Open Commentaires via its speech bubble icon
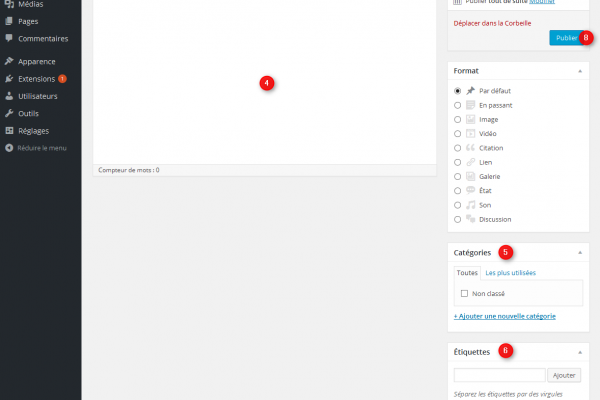Image resolution: width=600 pixels, height=400 pixels. pos(9,38)
